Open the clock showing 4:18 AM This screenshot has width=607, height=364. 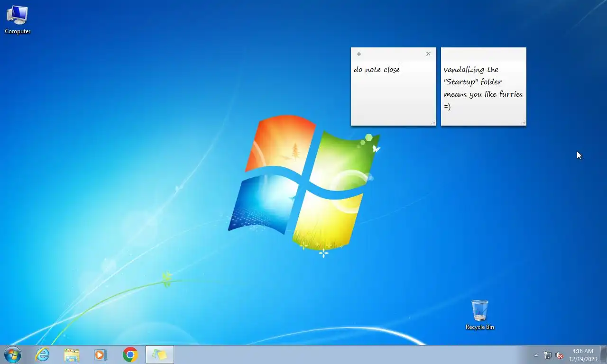pos(583,355)
